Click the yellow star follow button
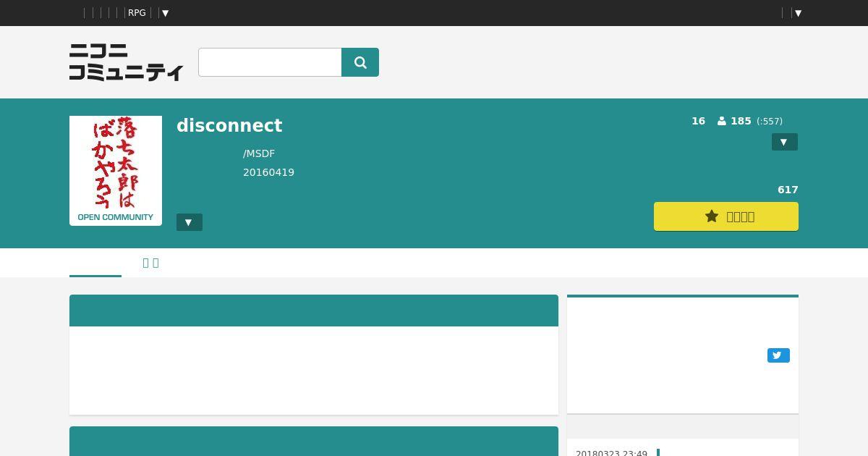The image size is (868, 456). point(726,216)
